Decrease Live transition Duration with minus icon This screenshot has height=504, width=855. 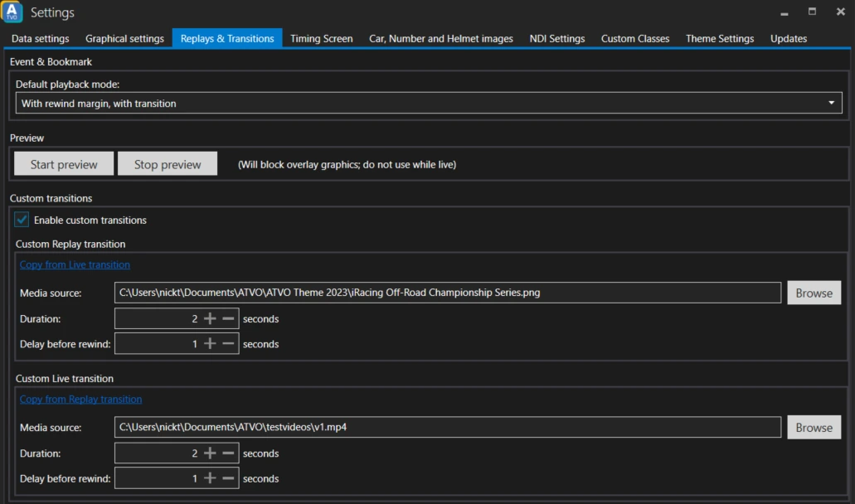click(229, 453)
